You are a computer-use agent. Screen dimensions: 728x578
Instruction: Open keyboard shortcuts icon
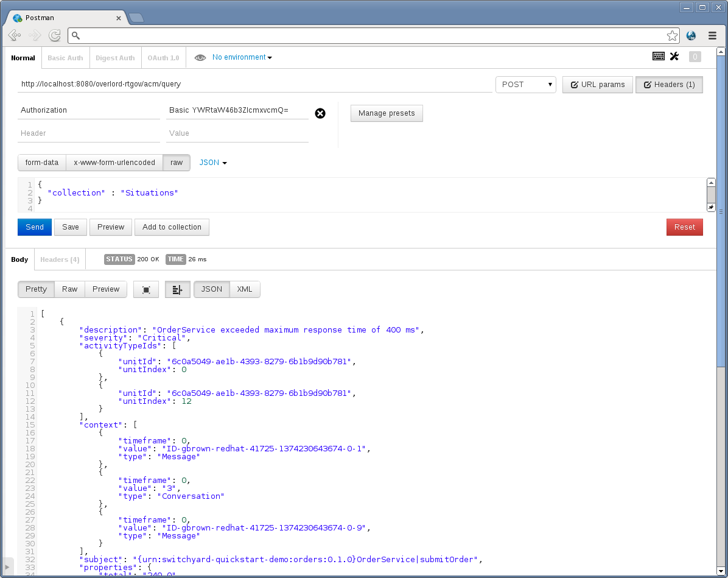[659, 57]
